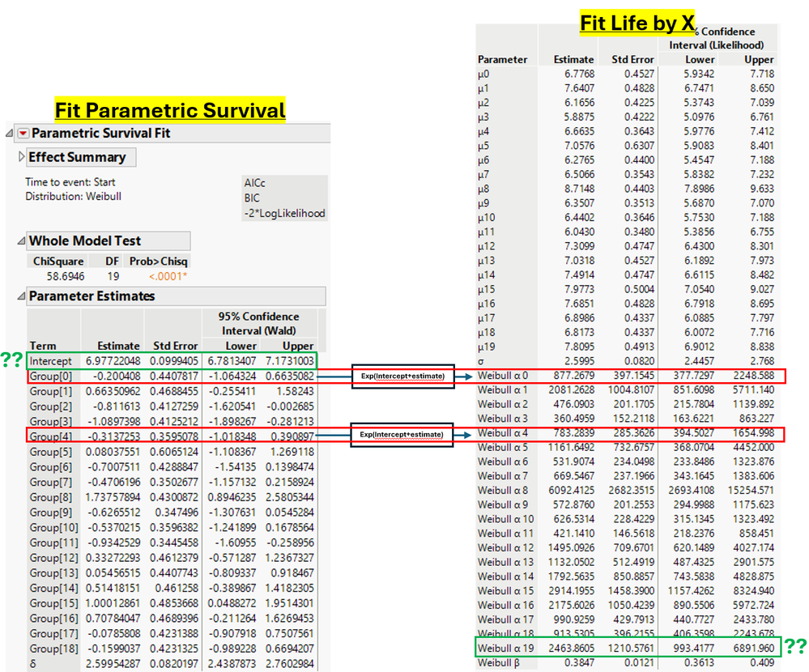809x672 pixels.
Task: Click the Estimate header in Fit Life table
Action: 573,59
